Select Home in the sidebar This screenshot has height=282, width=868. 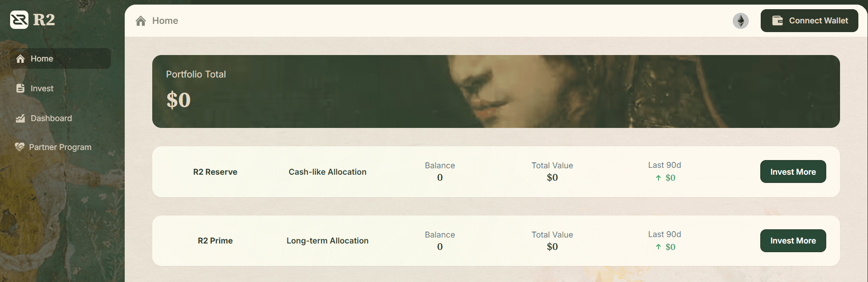click(42, 59)
